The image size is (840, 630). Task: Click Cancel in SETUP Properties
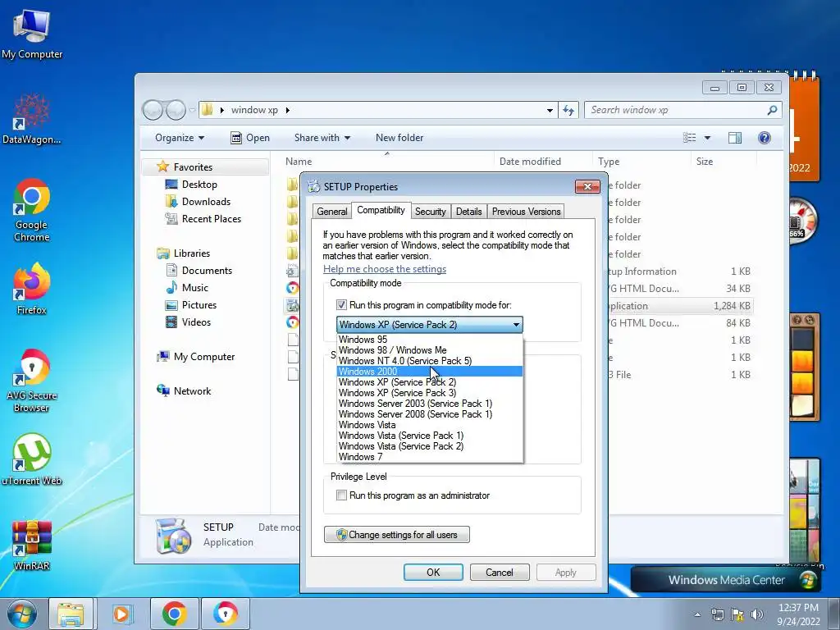click(500, 572)
